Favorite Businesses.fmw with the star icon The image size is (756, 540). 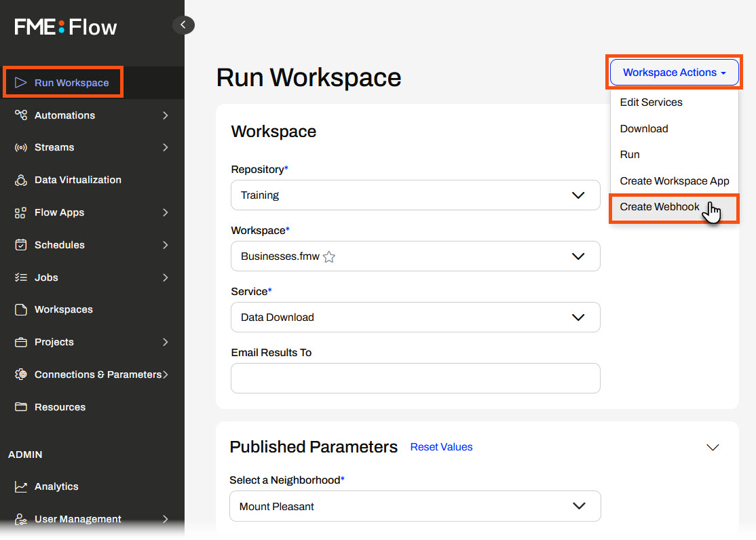click(329, 256)
